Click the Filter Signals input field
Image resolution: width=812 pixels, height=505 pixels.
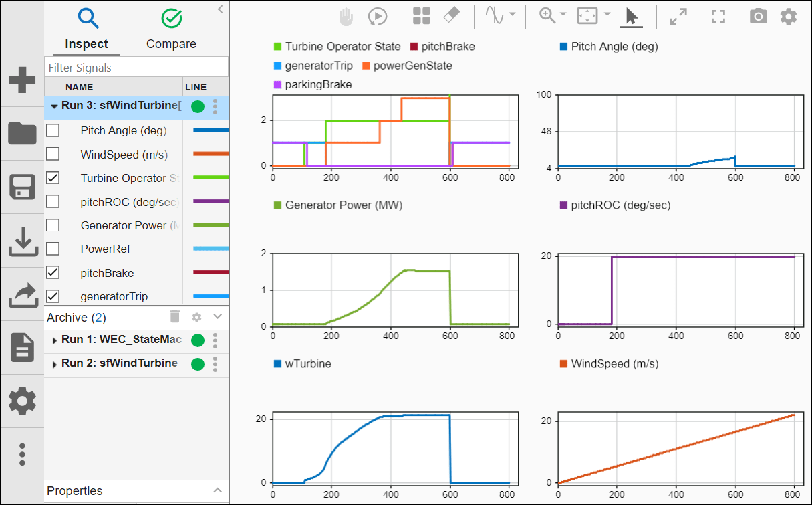(136, 68)
